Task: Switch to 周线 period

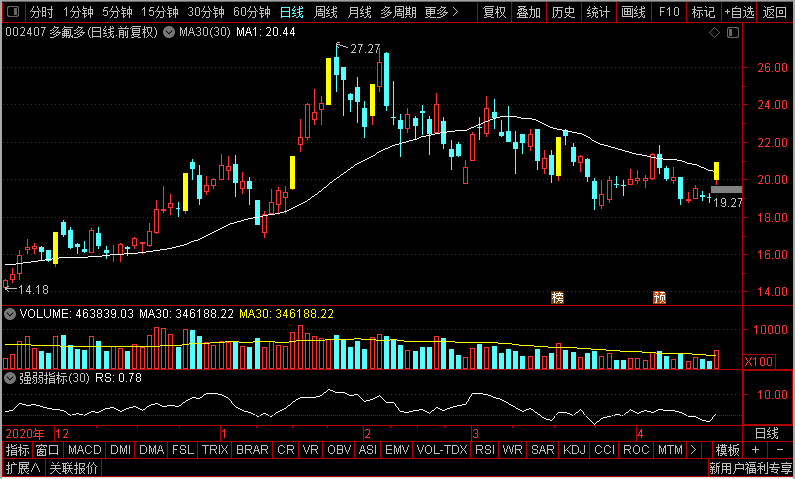Action: [x=326, y=12]
